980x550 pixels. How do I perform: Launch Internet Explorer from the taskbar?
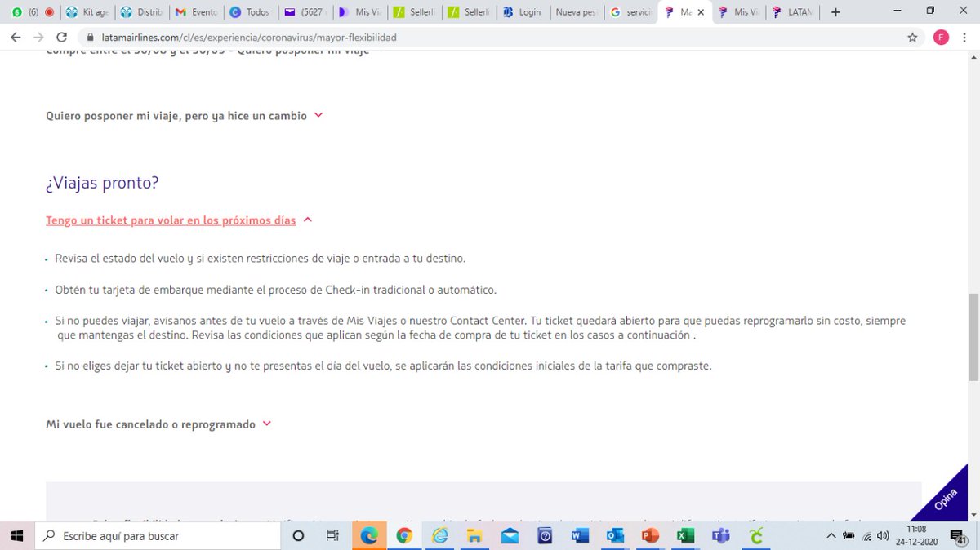440,536
